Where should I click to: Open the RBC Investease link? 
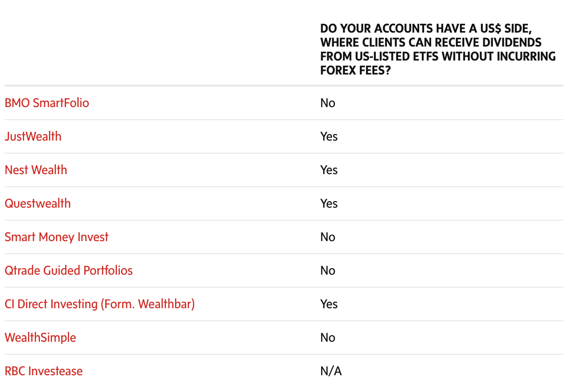[x=43, y=371]
